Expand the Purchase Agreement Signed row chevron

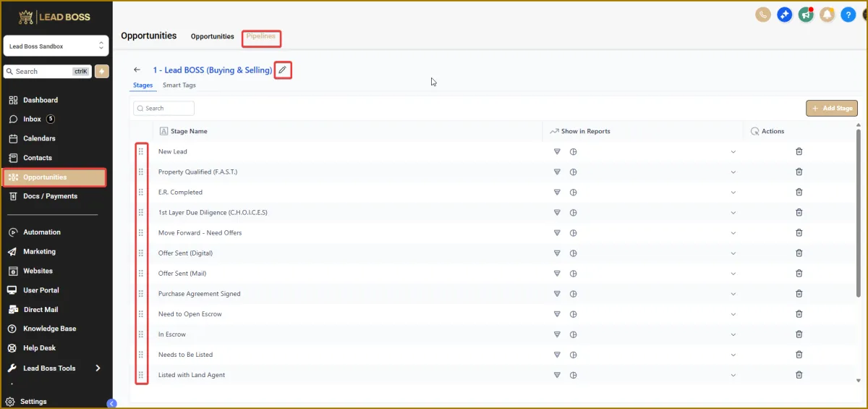[x=733, y=293]
